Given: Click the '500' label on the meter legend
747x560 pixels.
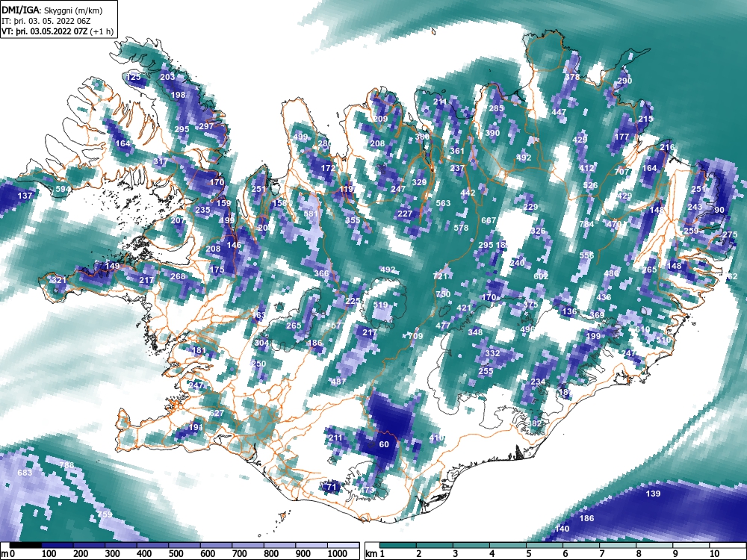Looking at the screenshot, I should point(176,554).
